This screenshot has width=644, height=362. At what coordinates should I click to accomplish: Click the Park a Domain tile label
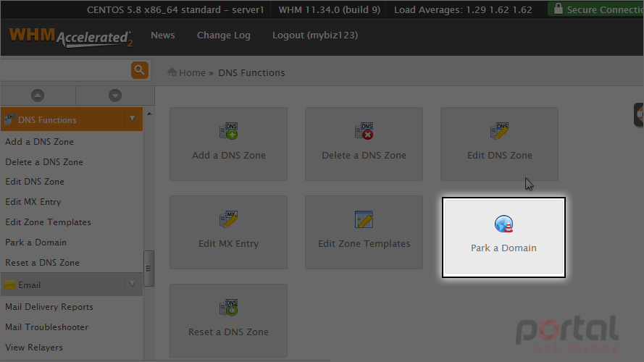click(x=503, y=248)
